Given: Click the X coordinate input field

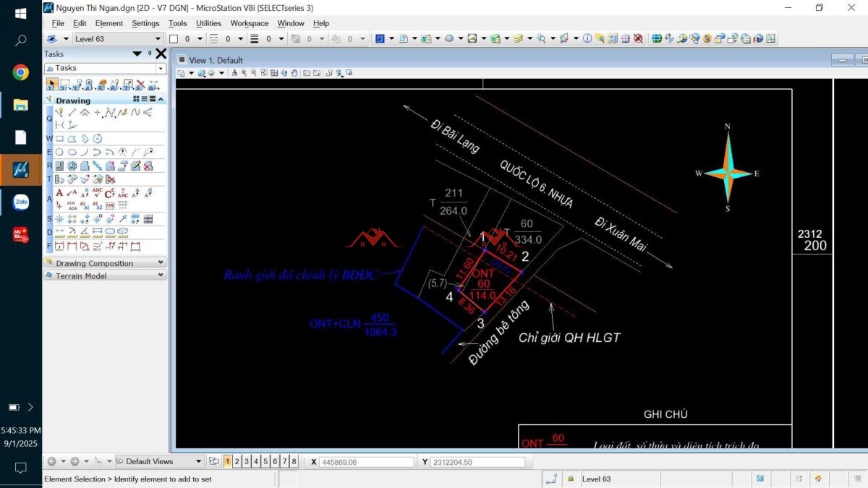Looking at the screenshot, I should (366, 462).
